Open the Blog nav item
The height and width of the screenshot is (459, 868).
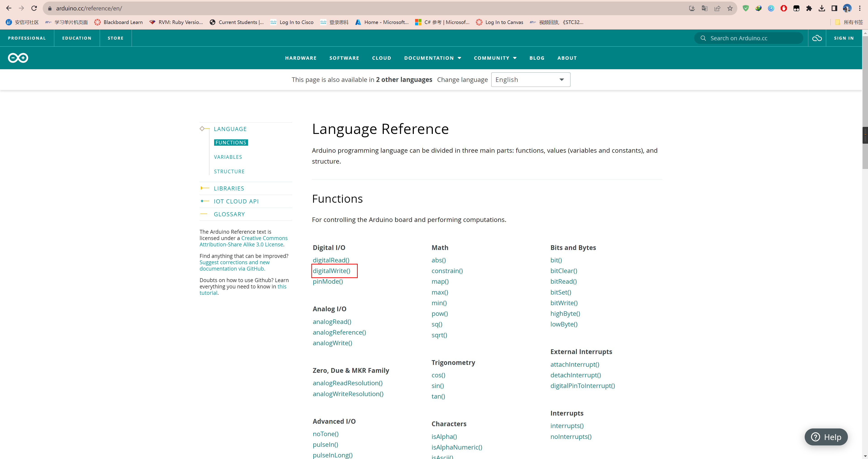point(537,58)
